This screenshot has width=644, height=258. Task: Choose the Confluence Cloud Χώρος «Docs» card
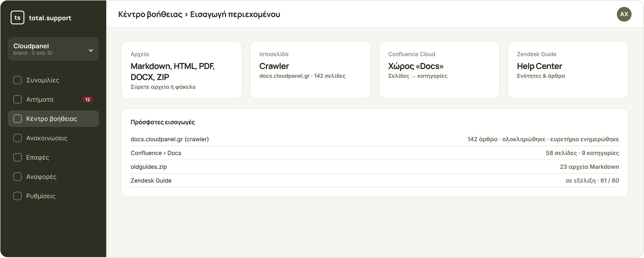(x=439, y=70)
